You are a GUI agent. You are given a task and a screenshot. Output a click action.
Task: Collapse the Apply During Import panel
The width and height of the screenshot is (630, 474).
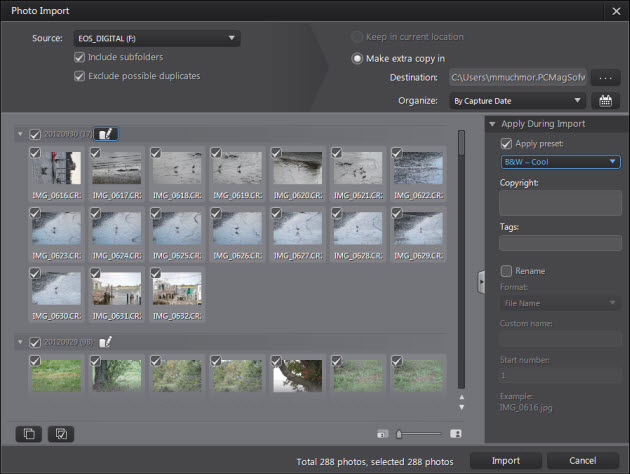point(491,124)
